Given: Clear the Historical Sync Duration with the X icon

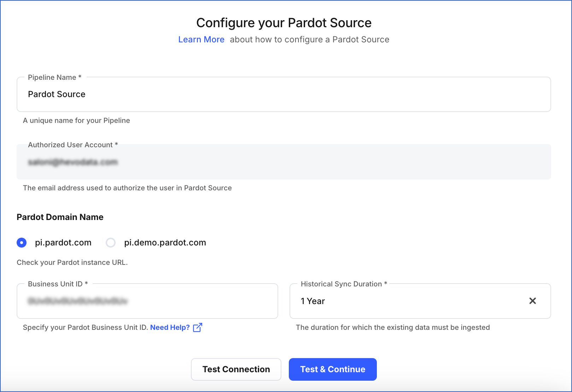Looking at the screenshot, I should 533,301.
